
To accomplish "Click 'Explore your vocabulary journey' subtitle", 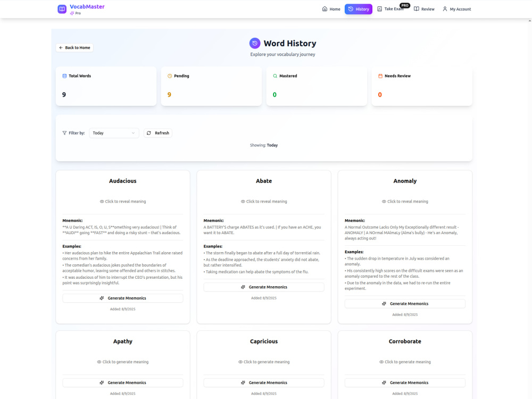I will pos(282,54).
